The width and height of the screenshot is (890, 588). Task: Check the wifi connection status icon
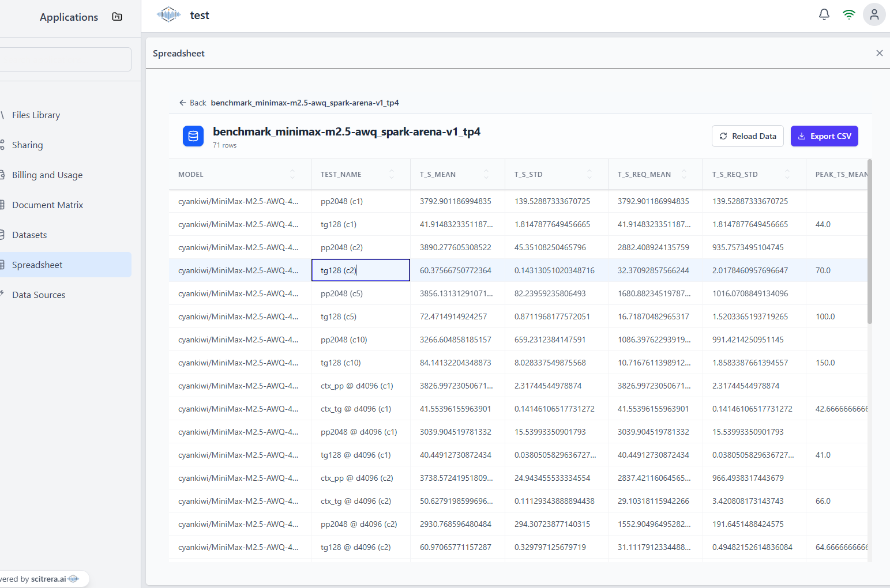(x=849, y=14)
